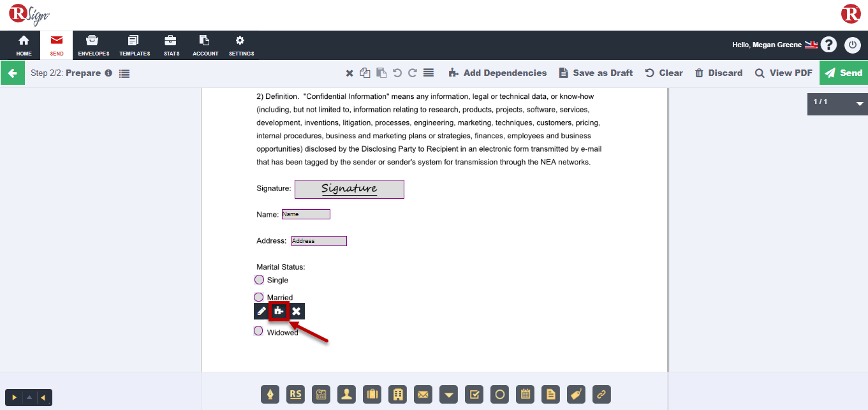The image size is (868, 410).
Task: Expand the page 1 / 1 selector dropdown
Action: coord(860,103)
